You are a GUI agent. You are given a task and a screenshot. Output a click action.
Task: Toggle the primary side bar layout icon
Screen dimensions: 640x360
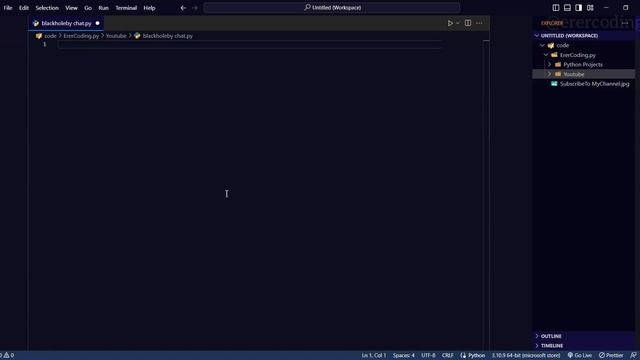pos(556,8)
